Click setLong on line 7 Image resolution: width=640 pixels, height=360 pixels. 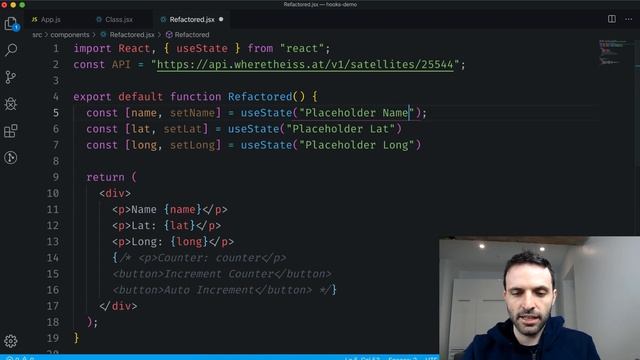coord(192,145)
